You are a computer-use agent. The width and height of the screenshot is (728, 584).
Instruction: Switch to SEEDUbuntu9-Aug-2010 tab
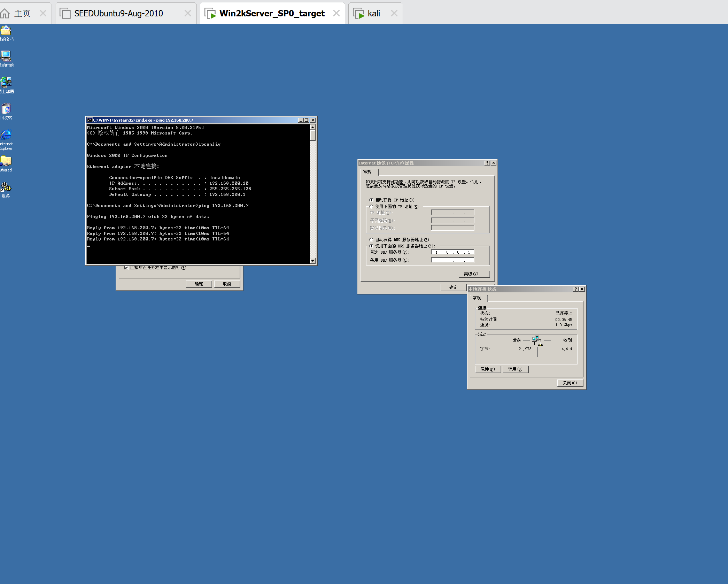click(118, 13)
